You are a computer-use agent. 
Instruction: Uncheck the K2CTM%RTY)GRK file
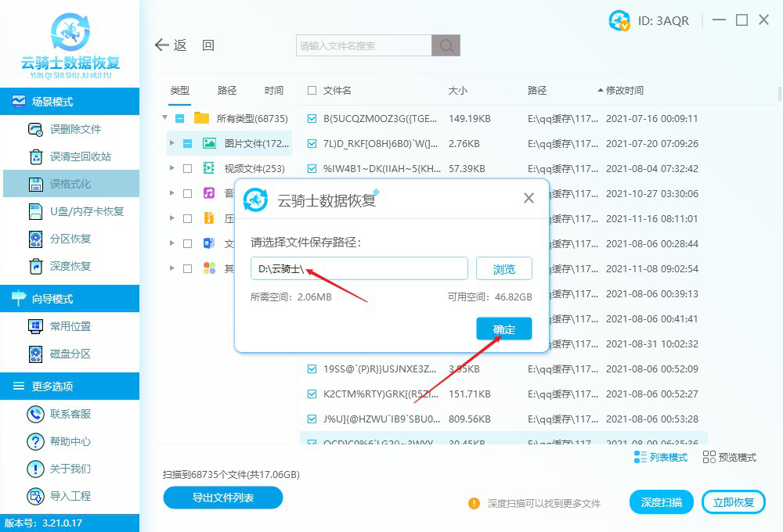[x=312, y=394]
